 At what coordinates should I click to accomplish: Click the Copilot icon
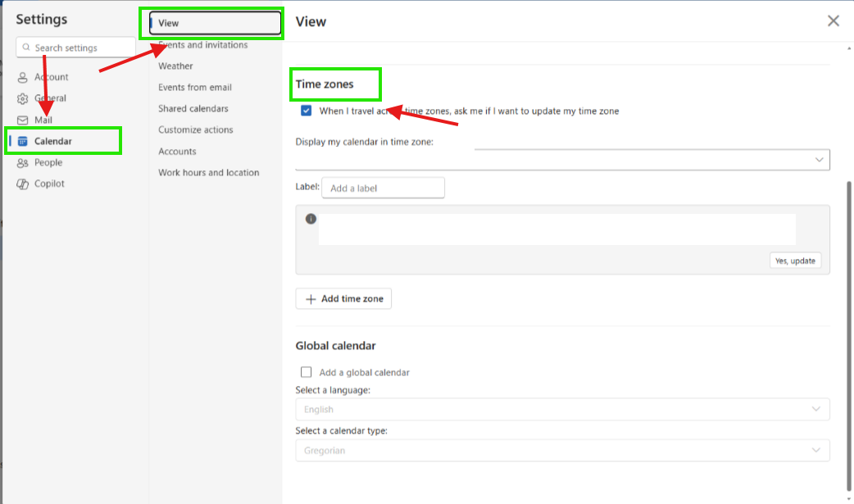(x=22, y=184)
